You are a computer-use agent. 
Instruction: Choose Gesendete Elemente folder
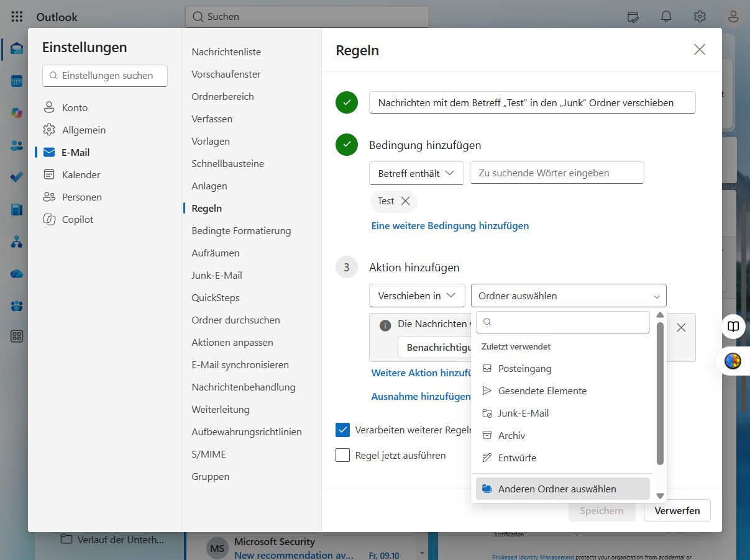tap(562, 391)
